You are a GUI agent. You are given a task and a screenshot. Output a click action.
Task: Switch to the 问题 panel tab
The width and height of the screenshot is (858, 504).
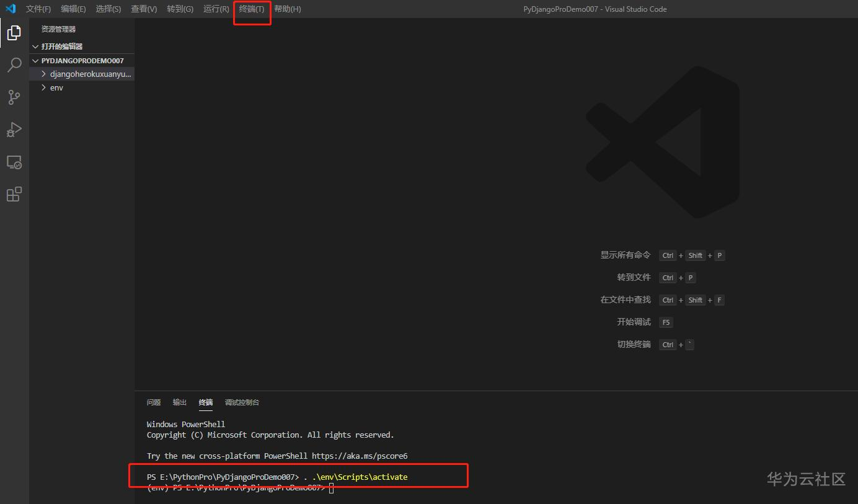[x=154, y=402]
